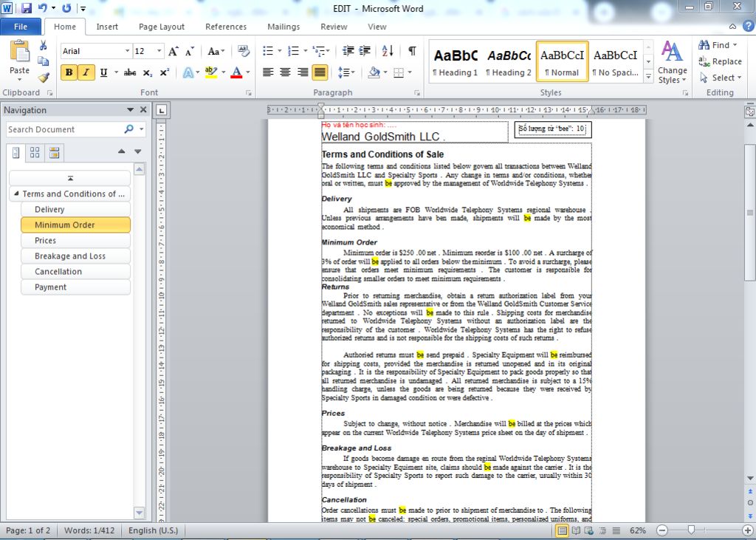Image resolution: width=756 pixels, height=540 pixels.
Task: Click the Save icon in Quick Access
Action: click(x=27, y=8)
